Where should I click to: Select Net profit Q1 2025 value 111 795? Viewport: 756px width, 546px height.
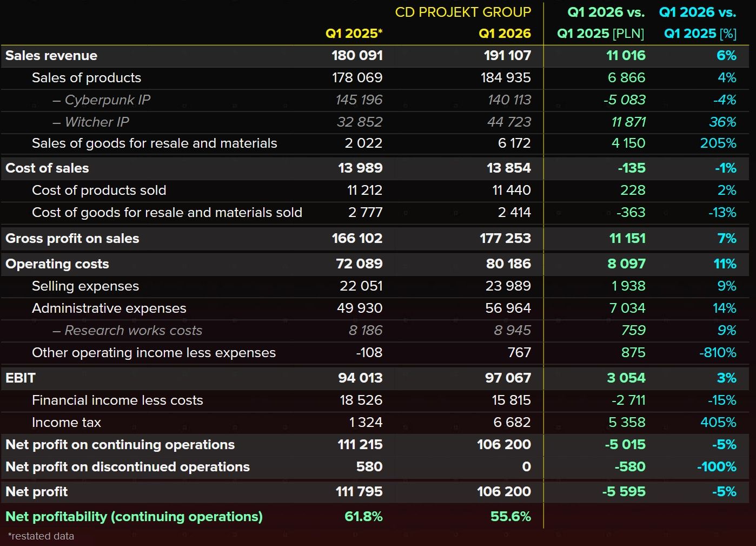[x=359, y=492]
